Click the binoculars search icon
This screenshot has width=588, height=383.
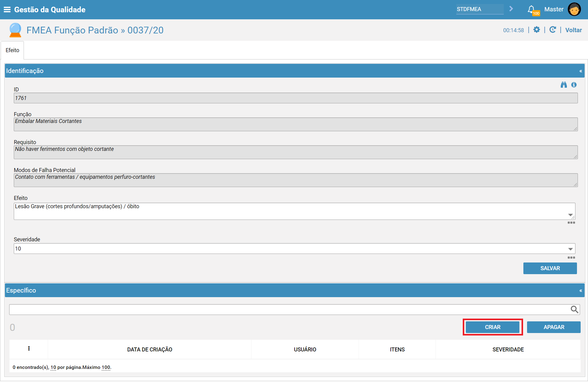tap(563, 85)
